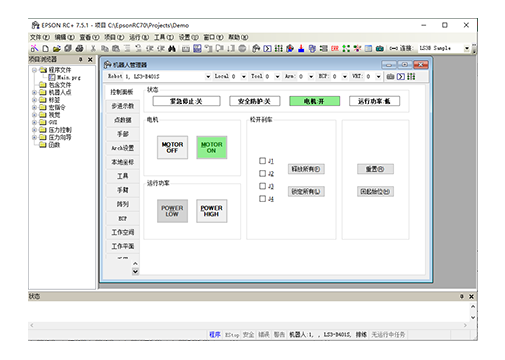Expand the 视觉 tree folder
This screenshot has width=505, height=360.
[x=34, y=115]
